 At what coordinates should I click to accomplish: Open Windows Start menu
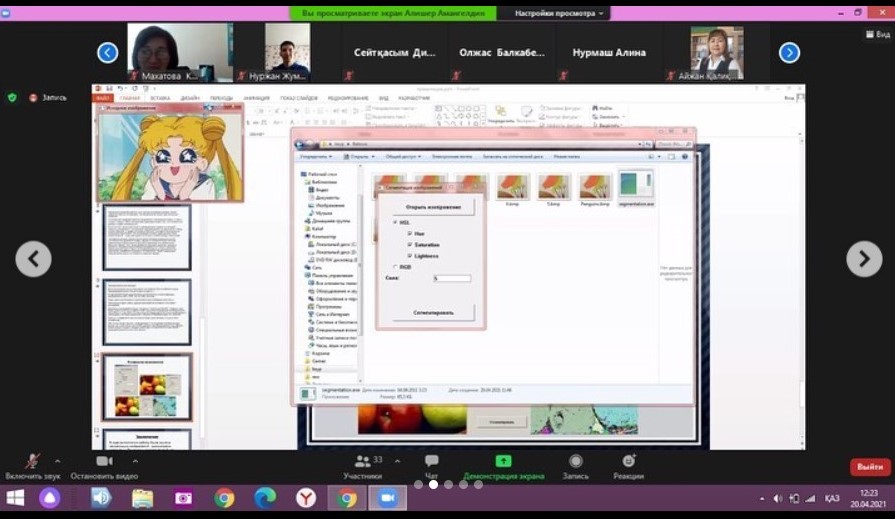click(x=15, y=498)
